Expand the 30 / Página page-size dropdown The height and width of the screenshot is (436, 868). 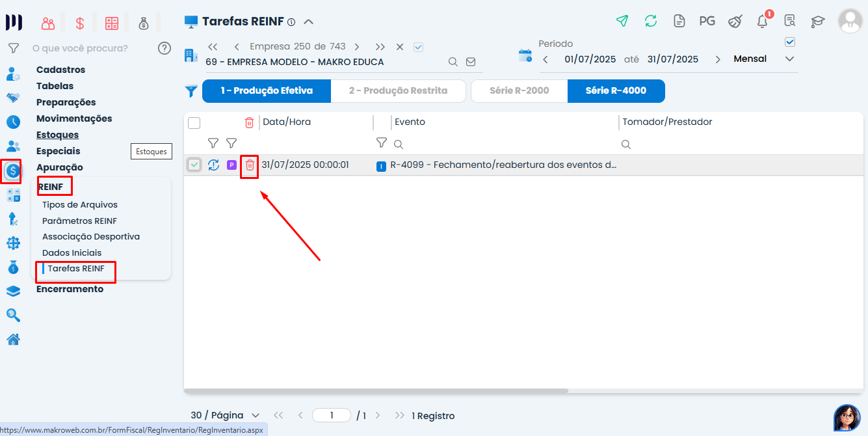point(225,415)
